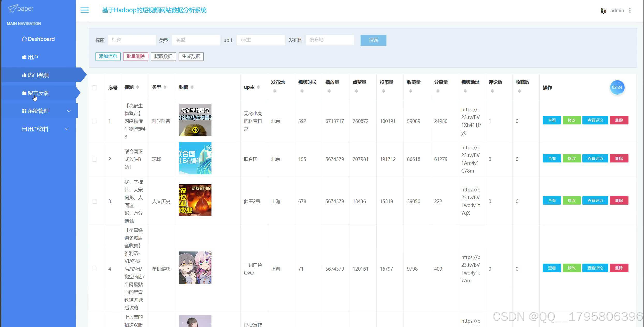Click the paper plane logo icon
The width and height of the screenshot is (644, 327).
coord(13,9)
